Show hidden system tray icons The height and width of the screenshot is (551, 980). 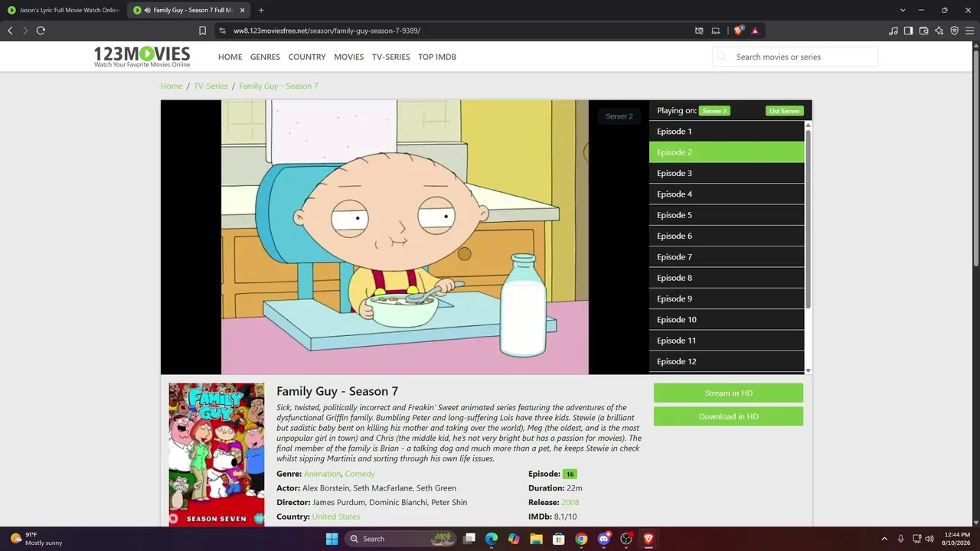click(x=884, y=539)
